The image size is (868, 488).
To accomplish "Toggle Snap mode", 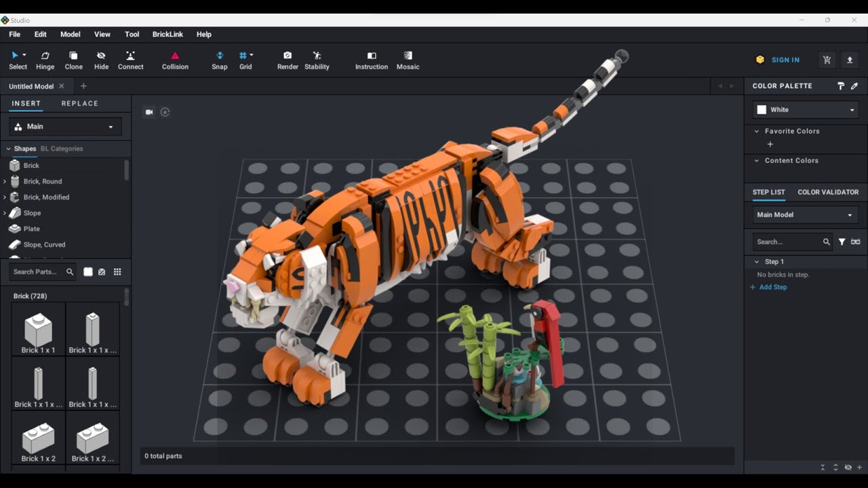I will tap(219, 60).
